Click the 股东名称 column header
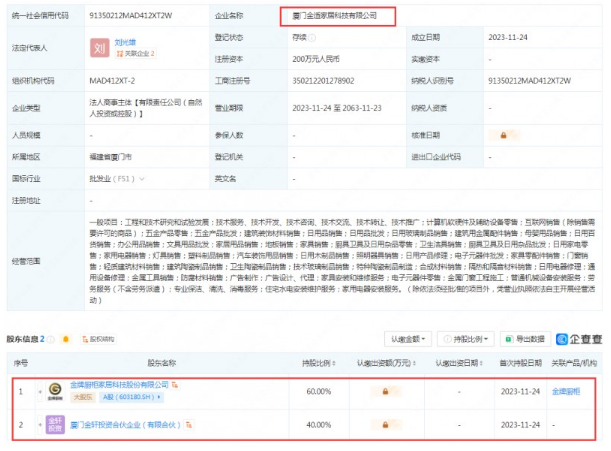This screenshot has height=451, width=611. coord(162,363)
